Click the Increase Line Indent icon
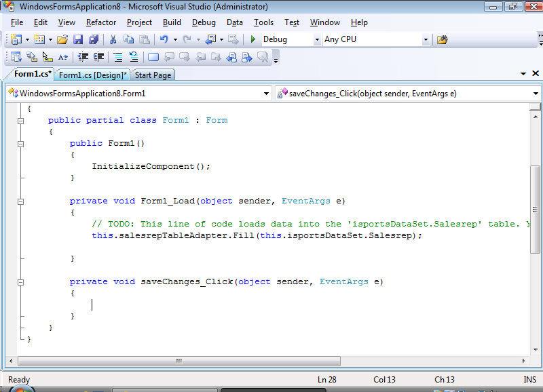Screen dimensions: 543x392 pyautogui.click(x=98, y=57)
